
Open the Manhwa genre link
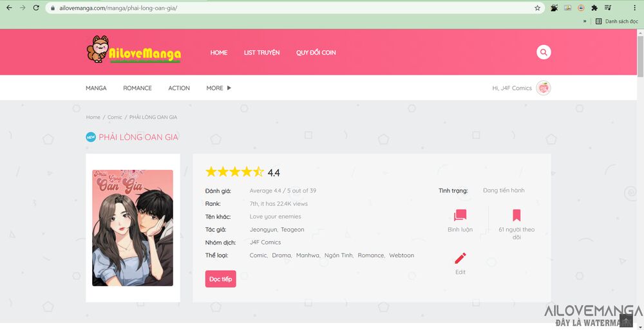pyautogui.click(x=307, y=255)
